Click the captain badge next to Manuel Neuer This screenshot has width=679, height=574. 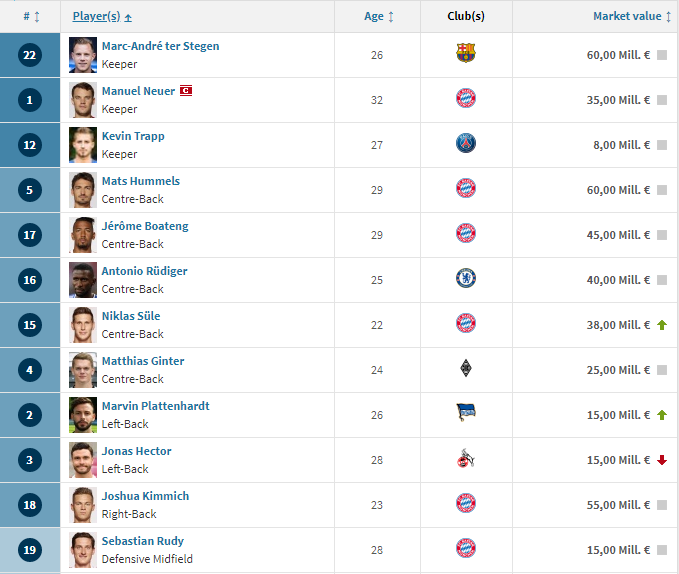[186, 90]
